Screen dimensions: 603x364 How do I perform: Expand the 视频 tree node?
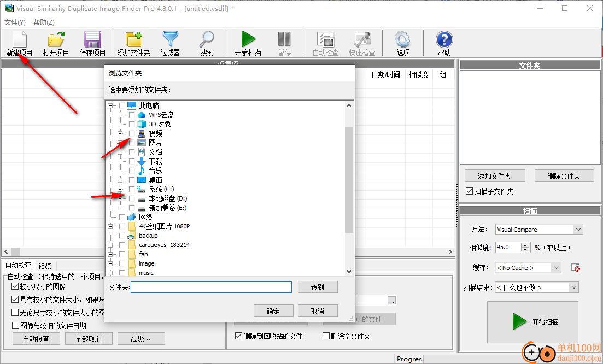120,133
